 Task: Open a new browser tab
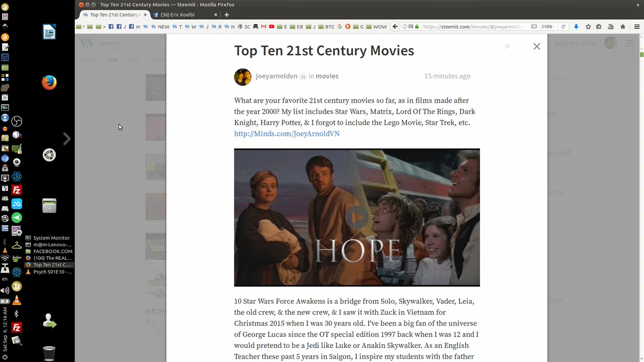coord(226,15)
